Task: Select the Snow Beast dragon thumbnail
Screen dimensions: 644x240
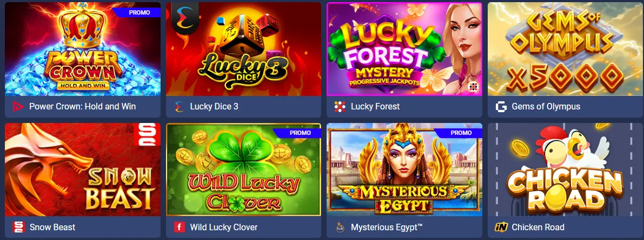Action: [x=83, y=170]
